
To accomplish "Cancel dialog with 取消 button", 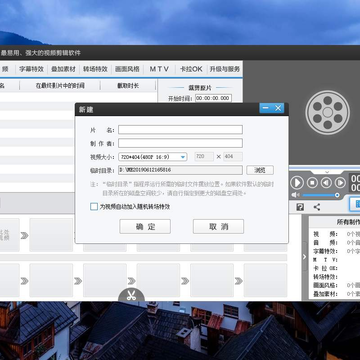I will pos(218,227).
